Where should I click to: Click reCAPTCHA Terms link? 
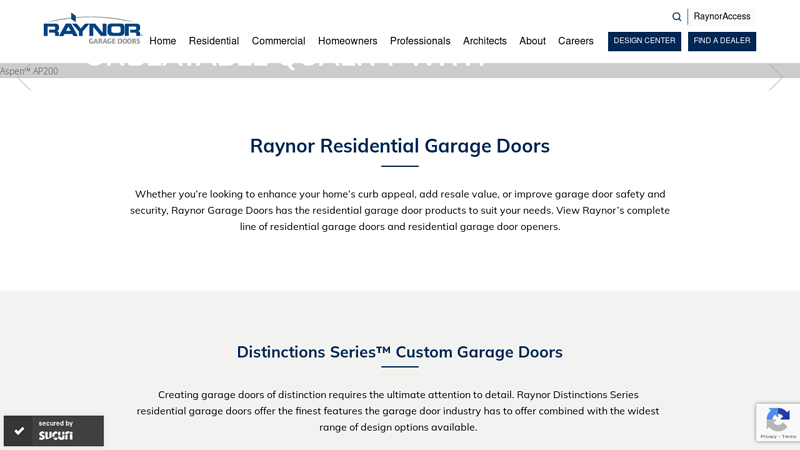(789, 437)
